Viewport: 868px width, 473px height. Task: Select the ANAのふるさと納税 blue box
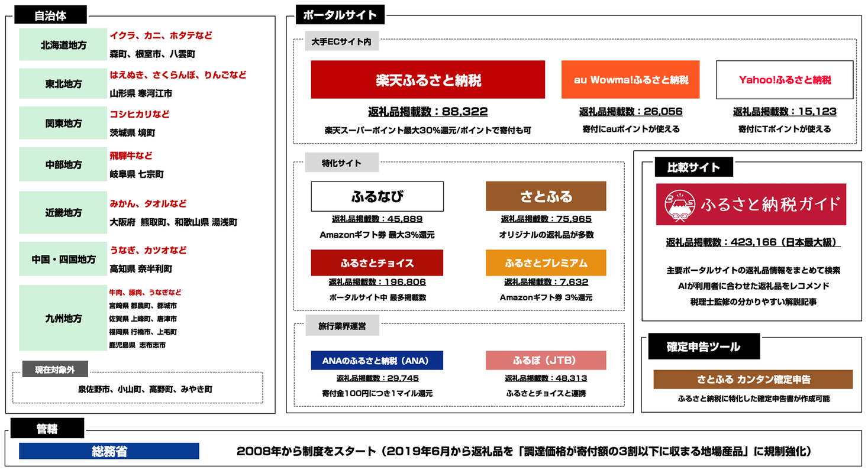point(377,361)
